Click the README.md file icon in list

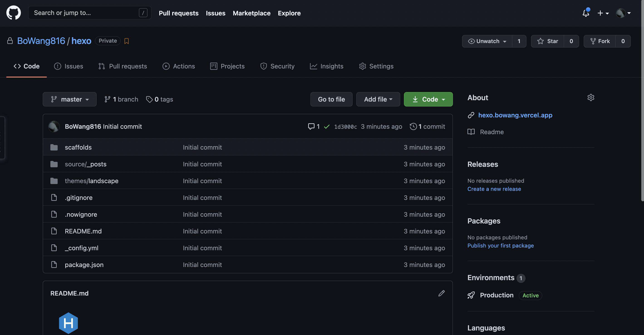[54, 231]
